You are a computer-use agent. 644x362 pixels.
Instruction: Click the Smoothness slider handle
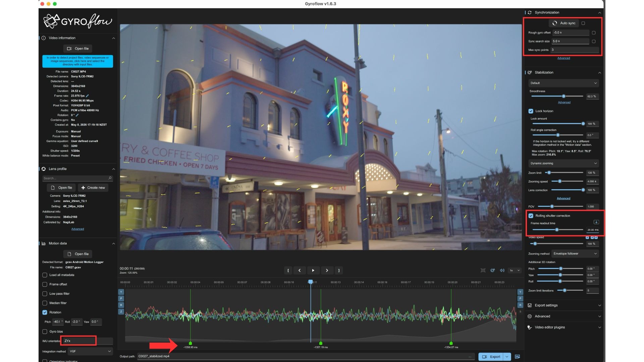click(x=563, y=96)
